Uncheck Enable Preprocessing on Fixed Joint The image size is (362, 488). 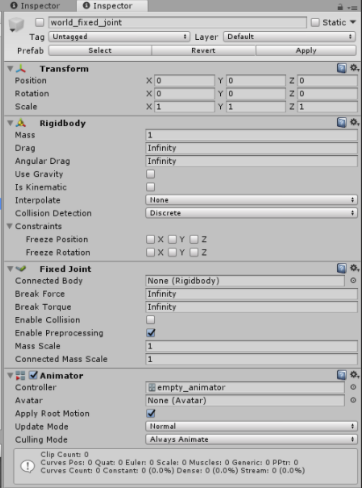coord(151,333)
